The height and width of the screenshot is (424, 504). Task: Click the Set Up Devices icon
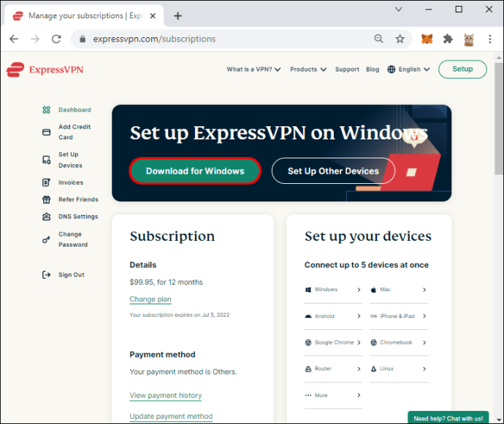tap(46, 160)
